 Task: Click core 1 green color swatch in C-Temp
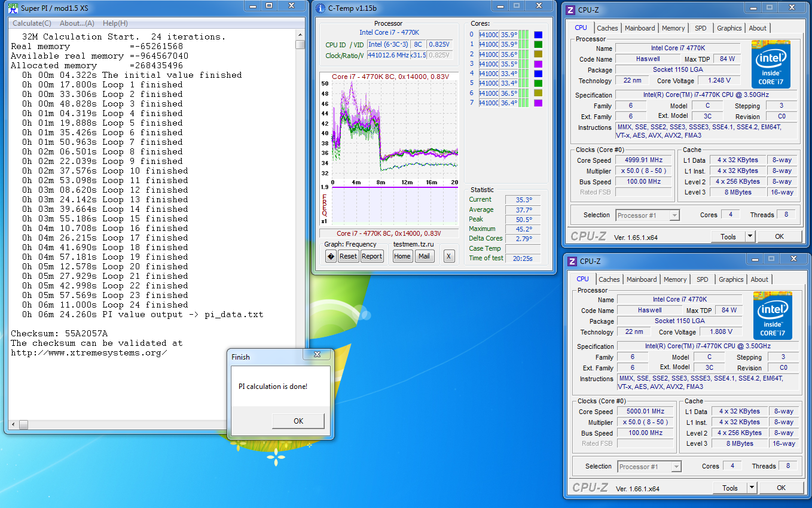point(538,44)
